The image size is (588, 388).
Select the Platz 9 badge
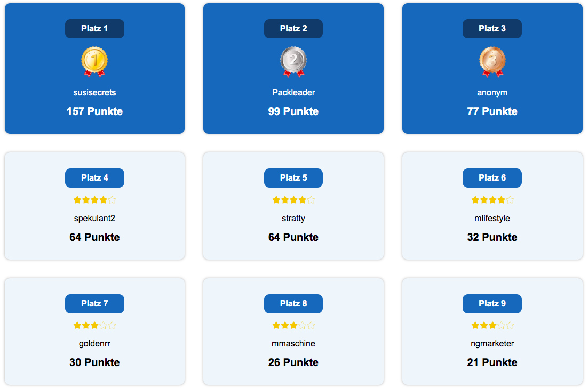click(492, 304)
